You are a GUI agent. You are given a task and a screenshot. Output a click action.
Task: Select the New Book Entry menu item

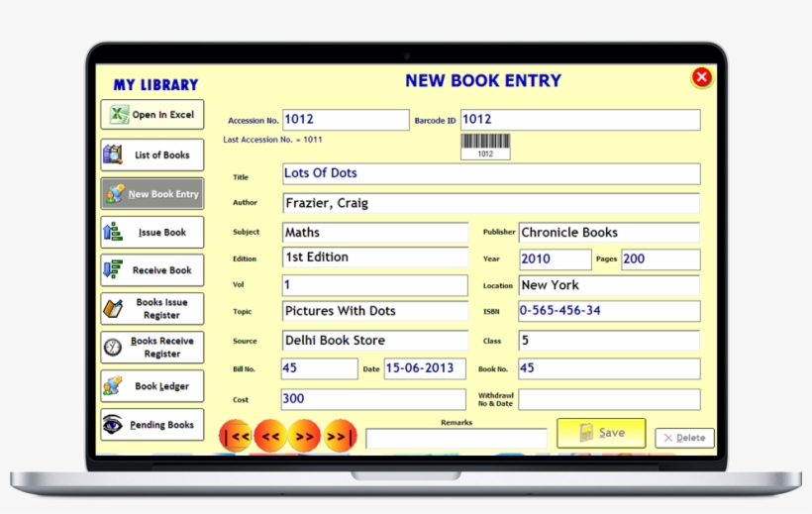click(x=152, y=194)
